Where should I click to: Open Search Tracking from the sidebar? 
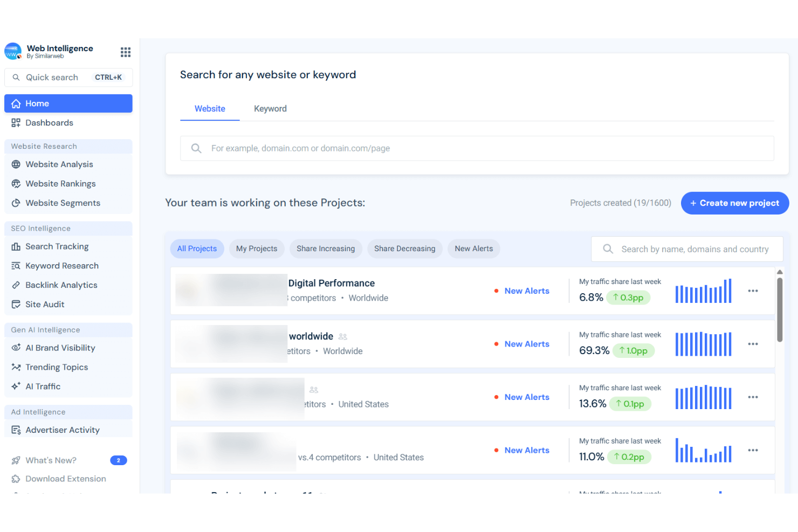[x=57, y=246]
